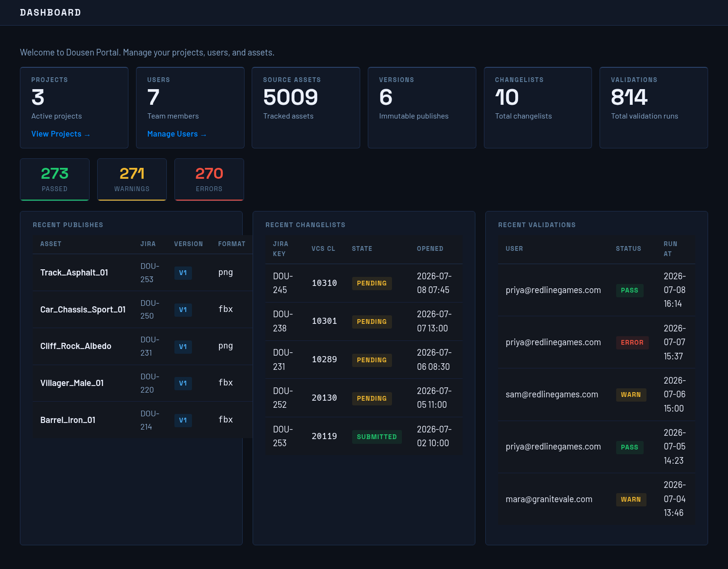Click the Pass badge for run 2026-07-08
Viewport: 728px width, 569px height.
629,291
